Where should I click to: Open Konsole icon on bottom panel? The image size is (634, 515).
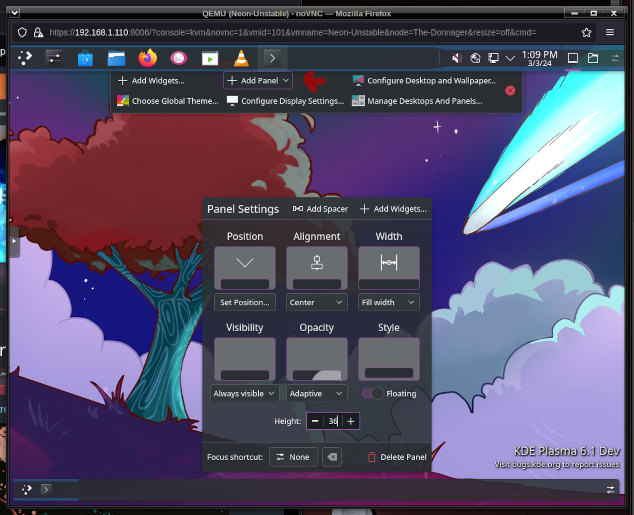click(46, 490)
